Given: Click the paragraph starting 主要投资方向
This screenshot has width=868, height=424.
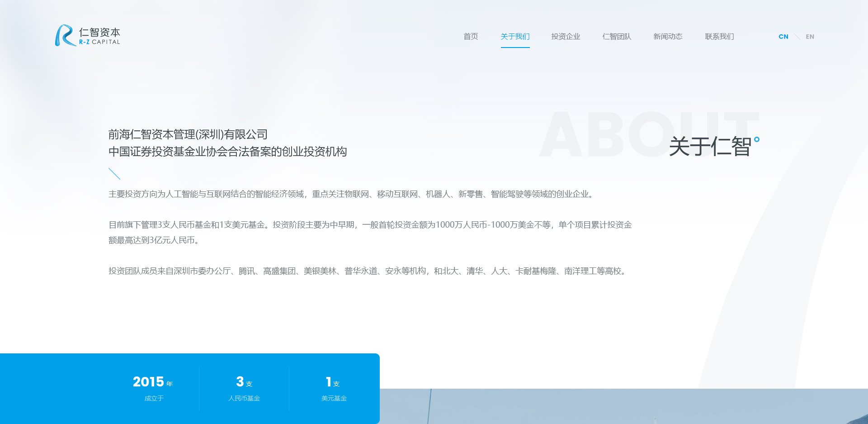Looking at the screenshot, I should click(353, 194).
